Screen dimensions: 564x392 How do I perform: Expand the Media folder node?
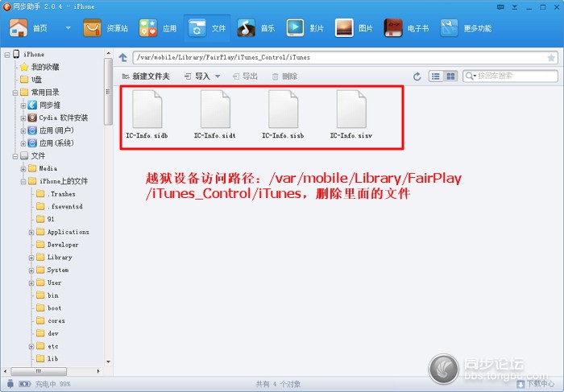[23, 169]
